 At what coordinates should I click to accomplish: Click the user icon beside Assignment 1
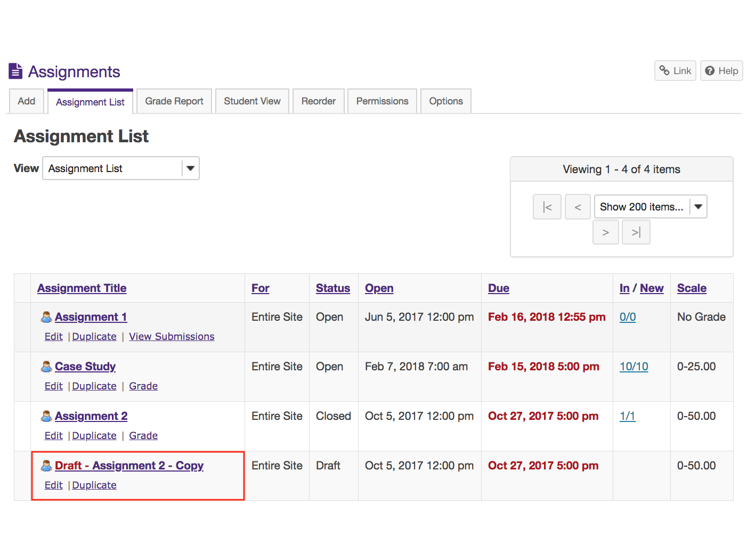[x=46, y=317]
